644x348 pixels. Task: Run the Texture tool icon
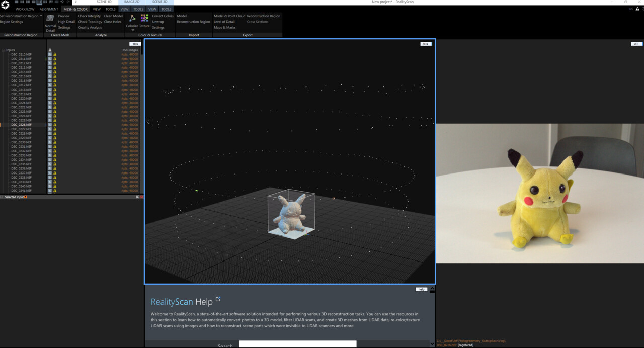[145, 18]
